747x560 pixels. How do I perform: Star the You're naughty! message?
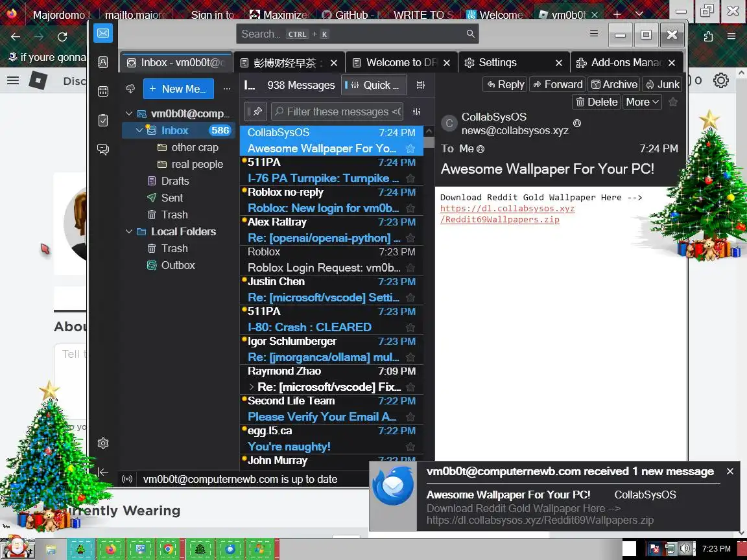coord(410,447)
